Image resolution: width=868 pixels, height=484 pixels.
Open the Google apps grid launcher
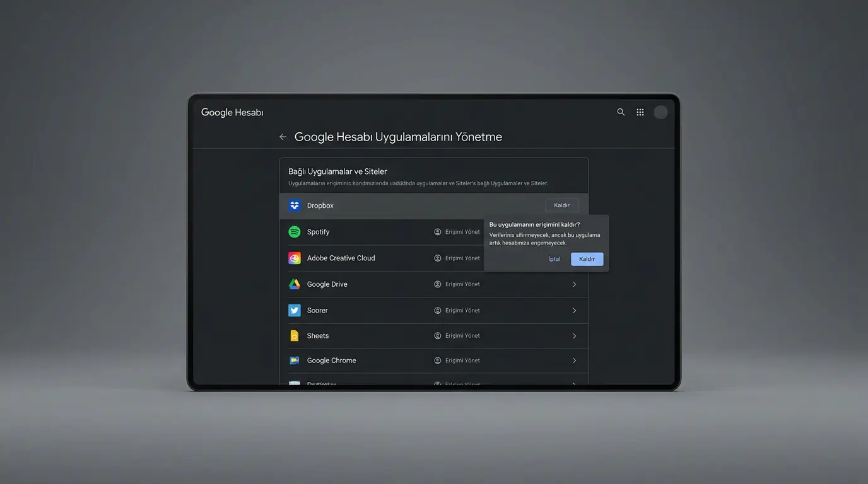point(640,112)
